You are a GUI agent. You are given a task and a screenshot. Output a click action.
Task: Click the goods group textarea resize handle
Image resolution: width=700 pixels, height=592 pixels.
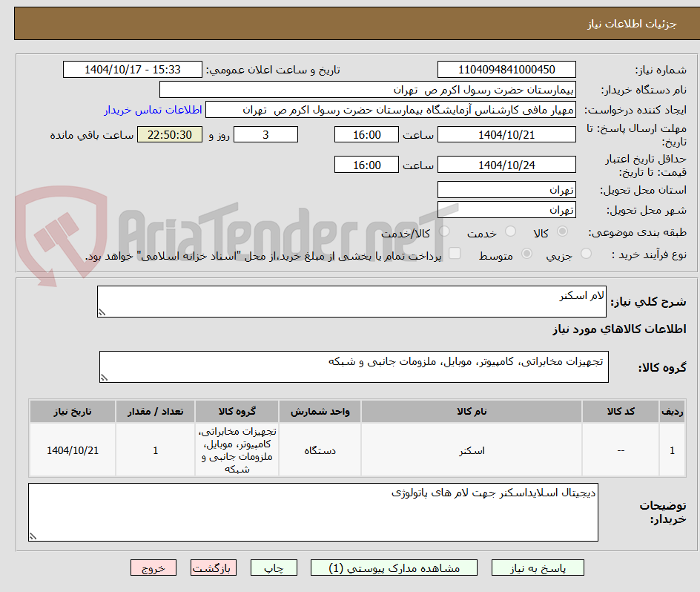click(x=104, y=378)
